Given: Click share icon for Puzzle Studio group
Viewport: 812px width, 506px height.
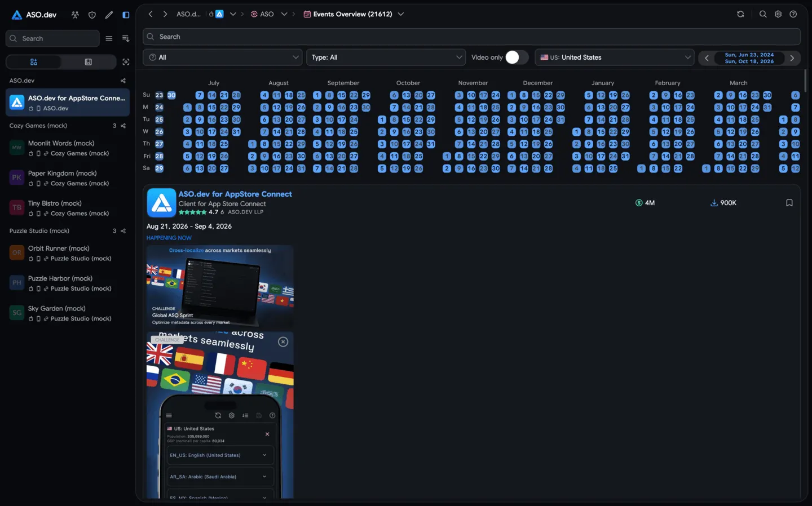Looking at the screenshot, I should tap(123, 231).
